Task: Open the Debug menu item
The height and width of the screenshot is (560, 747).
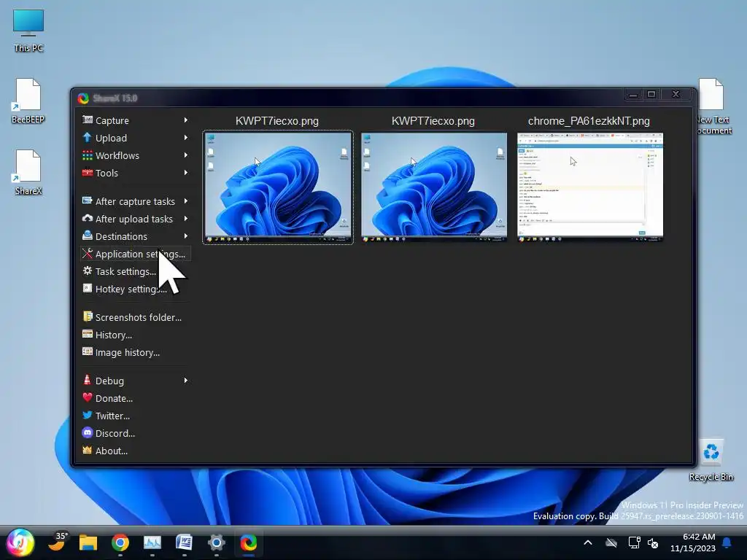Action: pyautogui.click(x=136, y=381)
